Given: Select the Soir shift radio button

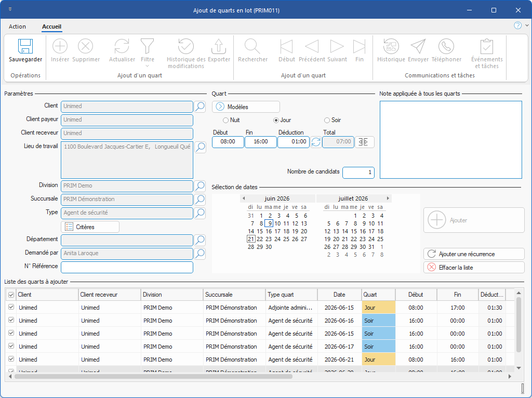Looking at the screenshot, I should click(x=327, y=120).
